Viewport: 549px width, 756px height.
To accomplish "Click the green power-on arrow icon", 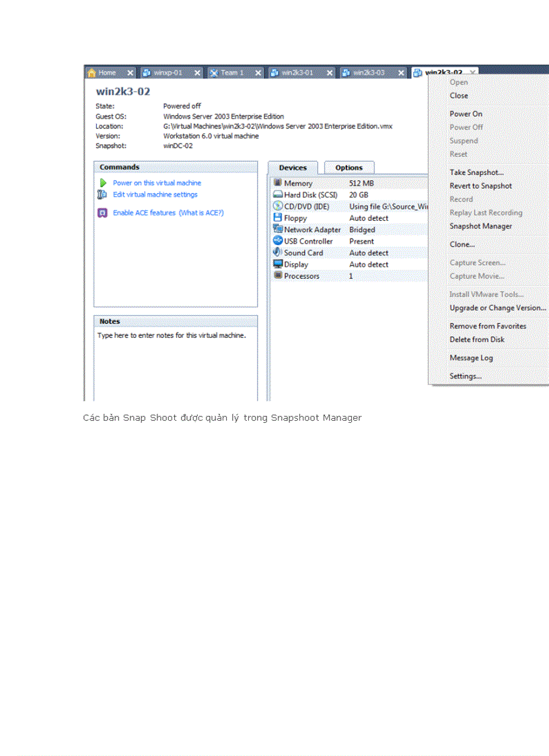I will (102, 182).
